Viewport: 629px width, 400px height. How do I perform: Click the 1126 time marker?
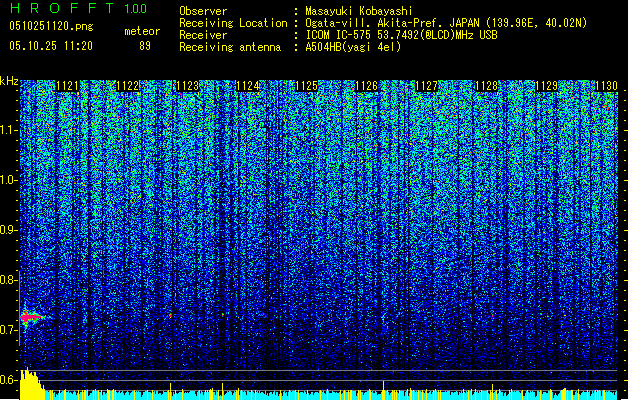(x=366, y=86)
